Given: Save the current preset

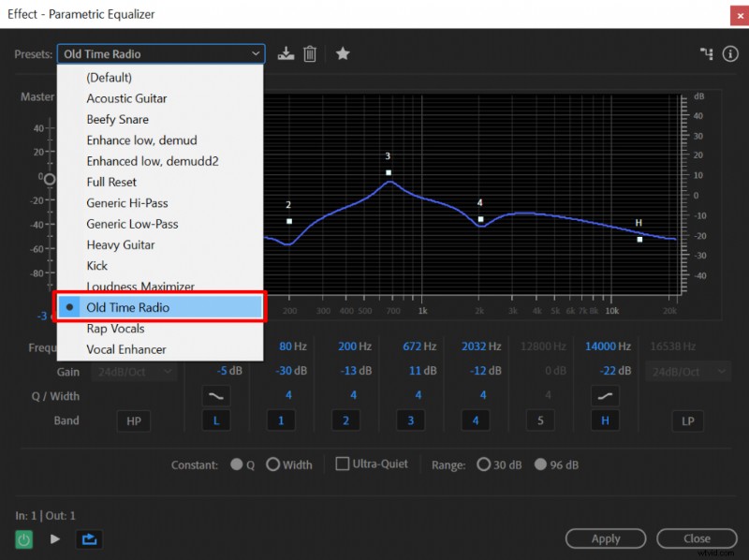Looking at the screenshot, I should 286,53.
